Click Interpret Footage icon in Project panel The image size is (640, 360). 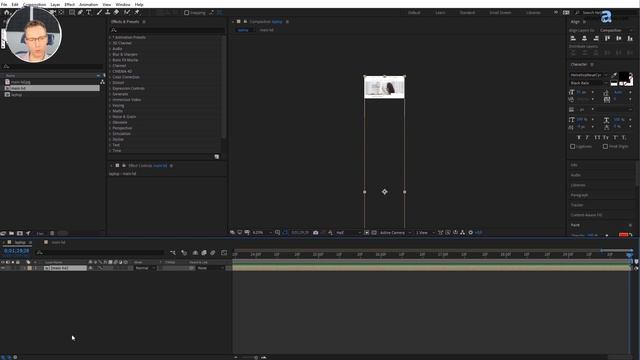click(x=3, y=233)
